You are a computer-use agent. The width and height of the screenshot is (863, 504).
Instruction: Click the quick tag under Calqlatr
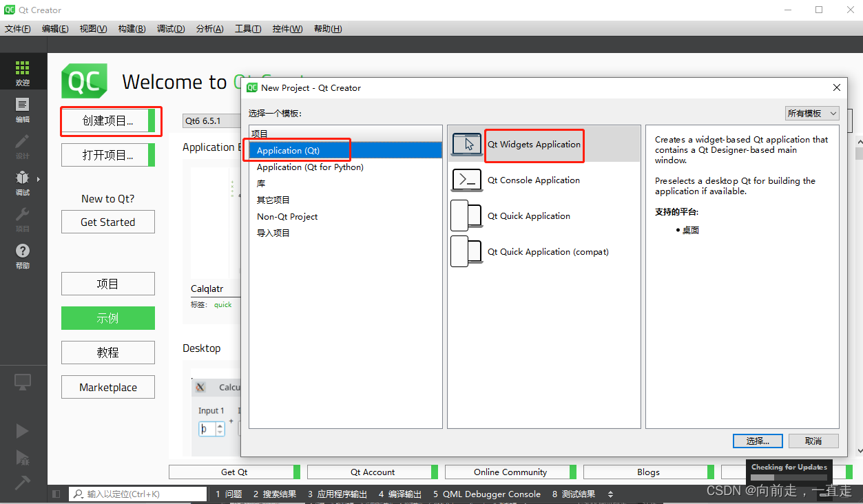(x=222, y=304)
